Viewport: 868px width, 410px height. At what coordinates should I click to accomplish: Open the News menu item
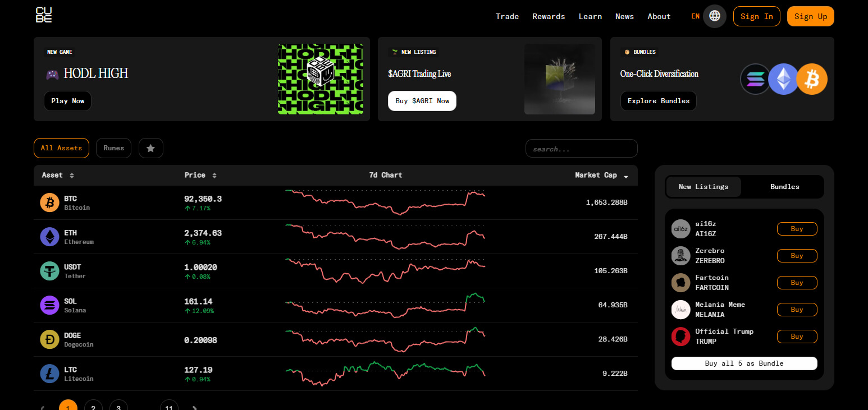click(x=624, y=16)
